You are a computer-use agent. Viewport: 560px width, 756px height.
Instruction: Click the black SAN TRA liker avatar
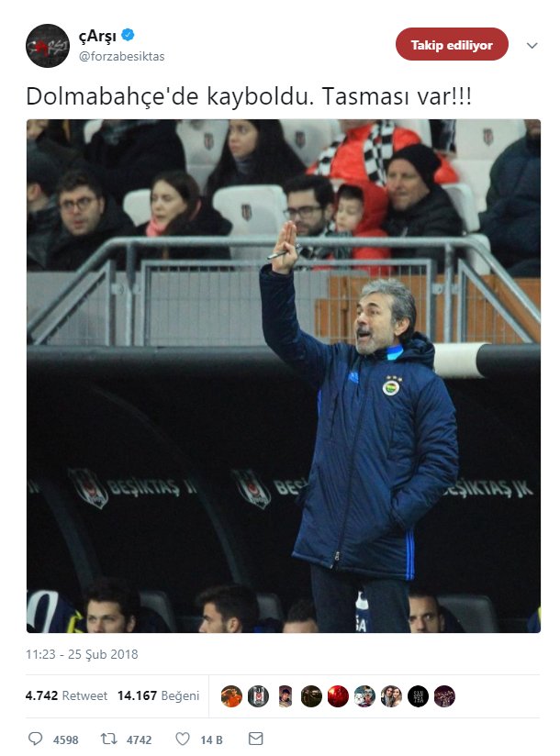click(x=418, y=696)
